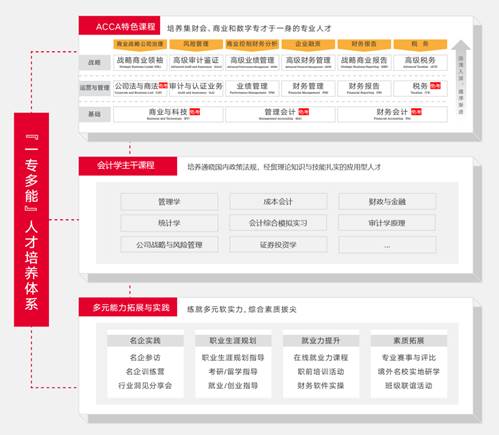The height and width of the screenshot is (435, 499).
Task: Click the red badge on 公司法与商法
Action: point(163,86)
